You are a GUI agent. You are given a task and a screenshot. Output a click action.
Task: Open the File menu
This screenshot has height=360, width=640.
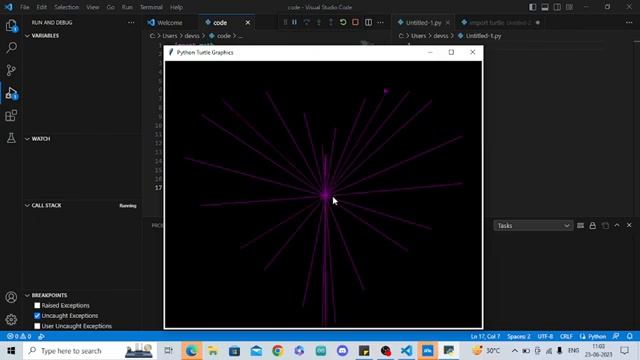24,7
